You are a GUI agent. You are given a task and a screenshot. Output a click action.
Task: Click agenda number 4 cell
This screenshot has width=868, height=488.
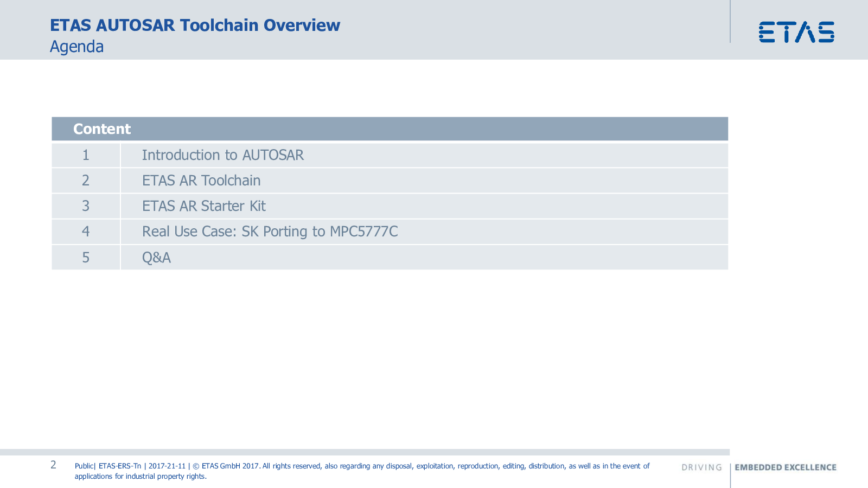(86, 232)
